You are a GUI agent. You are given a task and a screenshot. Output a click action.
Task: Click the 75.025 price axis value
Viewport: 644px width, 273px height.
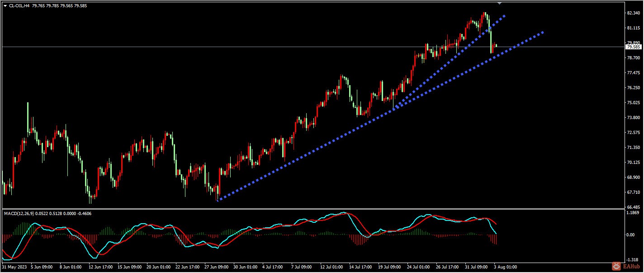633,103
